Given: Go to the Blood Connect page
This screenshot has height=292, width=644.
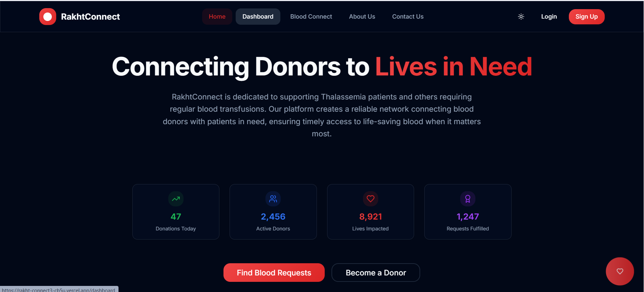Looking at the screenshot, I should coord(311,17).
